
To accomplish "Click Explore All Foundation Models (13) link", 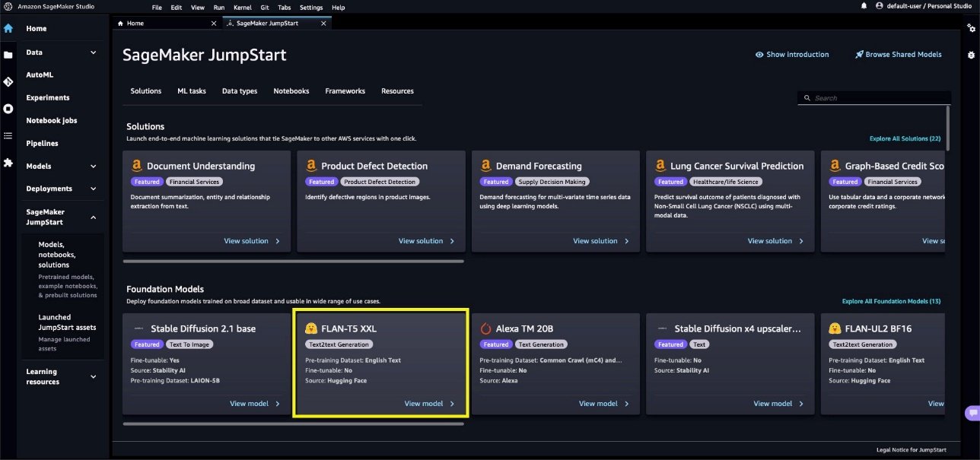I will point(891,302).
